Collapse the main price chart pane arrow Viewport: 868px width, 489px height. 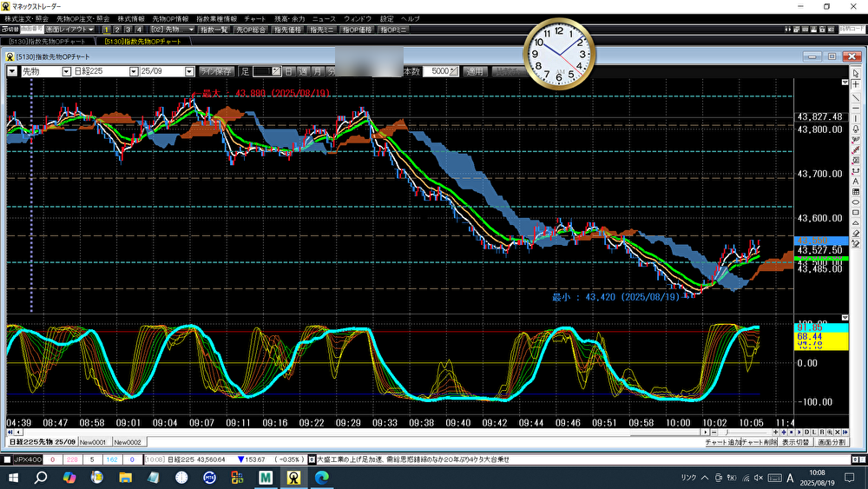(845, 82)
